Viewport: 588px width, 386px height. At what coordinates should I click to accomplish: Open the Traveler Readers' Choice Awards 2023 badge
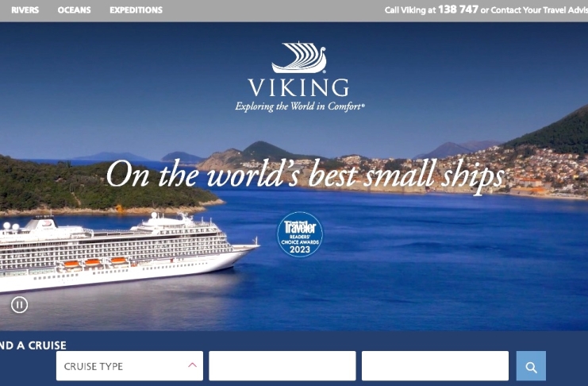(x=300, y=234)
